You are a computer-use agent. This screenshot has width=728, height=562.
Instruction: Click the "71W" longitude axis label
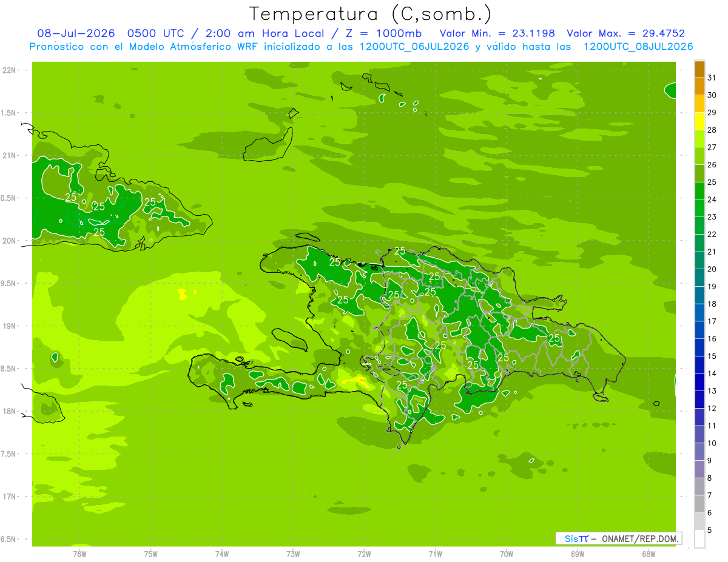435,554
